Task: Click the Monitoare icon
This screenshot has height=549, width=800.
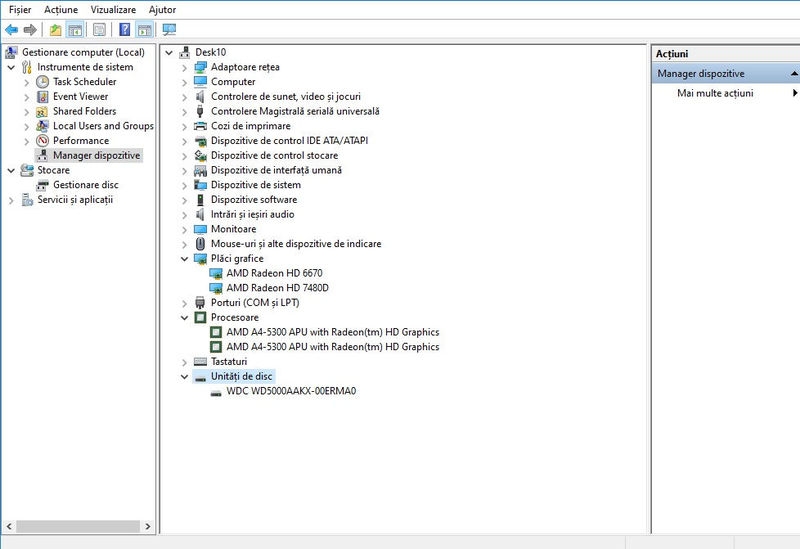Action: [x=201, y=229]
